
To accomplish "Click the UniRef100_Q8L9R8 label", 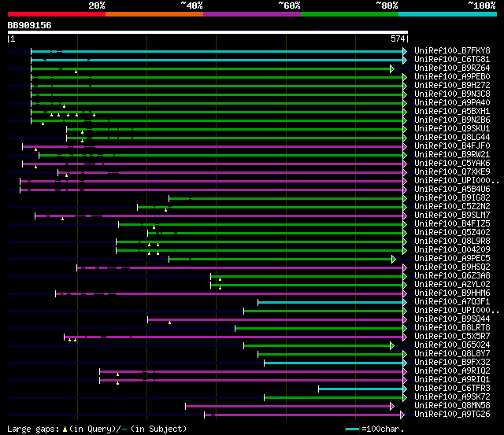I will (x=452, y=241).
